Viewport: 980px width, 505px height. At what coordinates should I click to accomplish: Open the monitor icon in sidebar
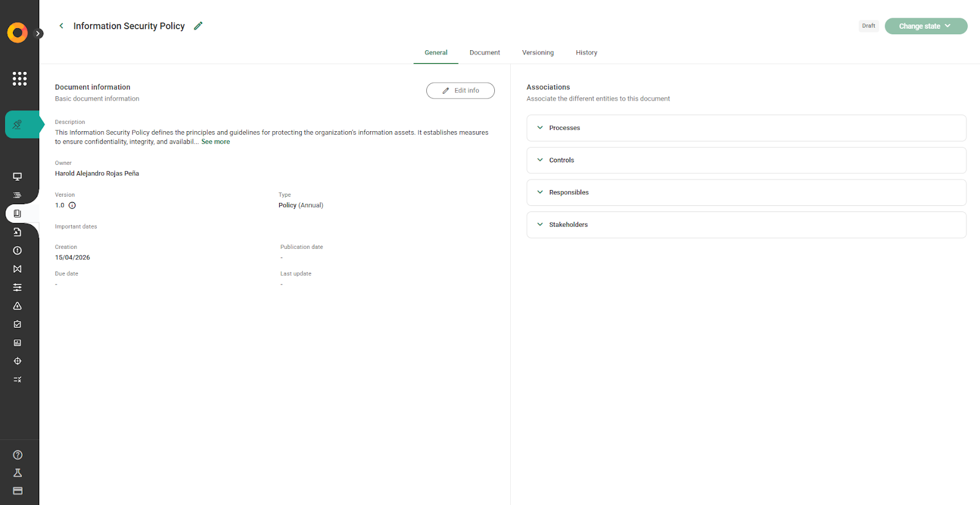click(x=18, y=177)
